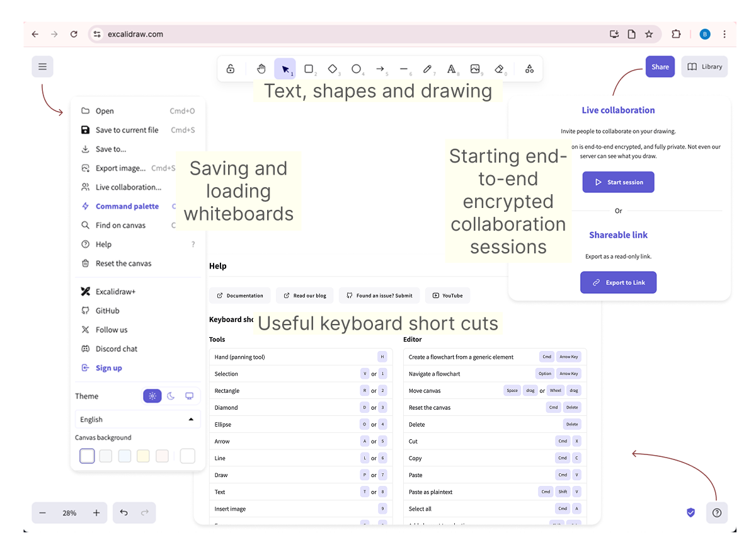756x554 pixels.
Task: Choose Open from the menu
Action: (x=138, y=111)
